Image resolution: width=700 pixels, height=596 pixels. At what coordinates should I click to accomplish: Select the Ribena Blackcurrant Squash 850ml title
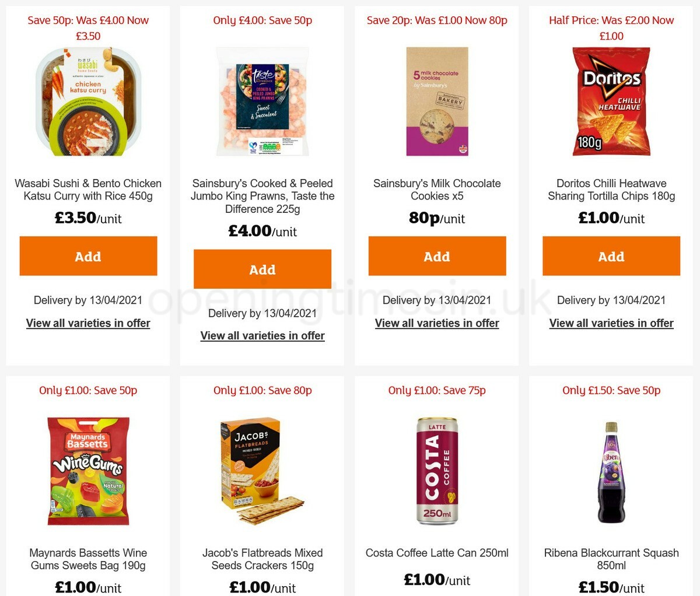[x=611, y=559]
